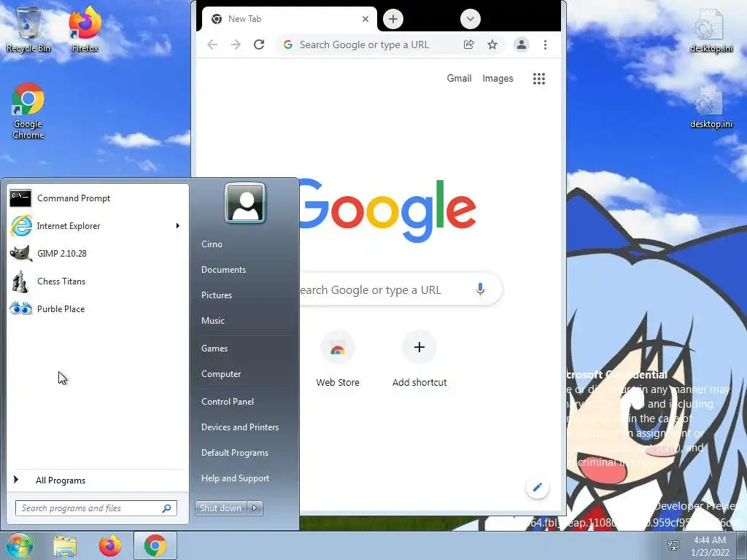Open Music from Start menu

coord(212,321)
